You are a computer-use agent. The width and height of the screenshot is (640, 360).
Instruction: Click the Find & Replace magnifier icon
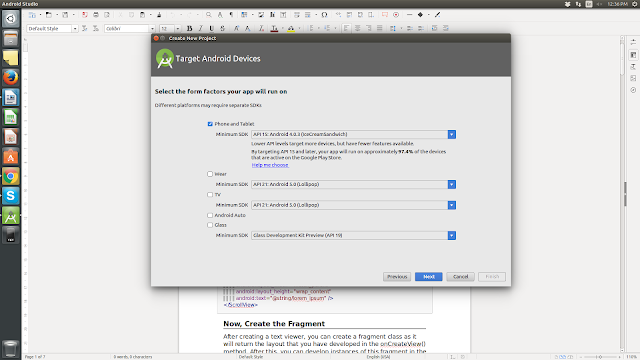[x=209, y=15]
